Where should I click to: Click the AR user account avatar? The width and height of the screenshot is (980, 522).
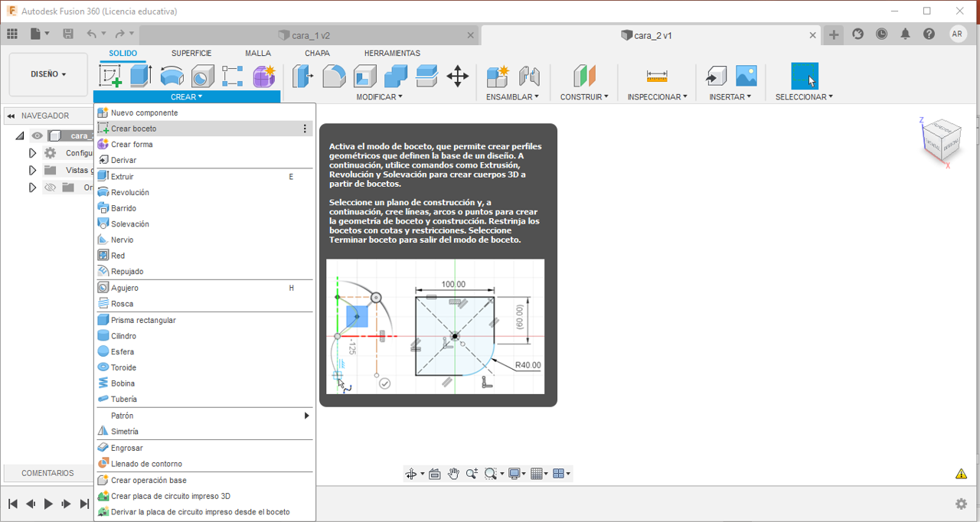pos(958,34)
